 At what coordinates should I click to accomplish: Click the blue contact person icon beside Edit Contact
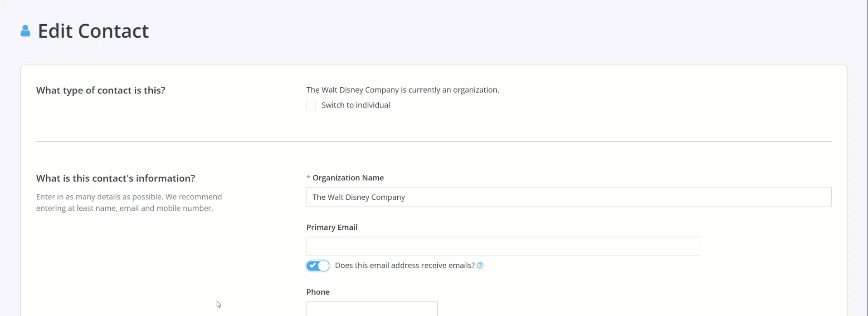25,30
